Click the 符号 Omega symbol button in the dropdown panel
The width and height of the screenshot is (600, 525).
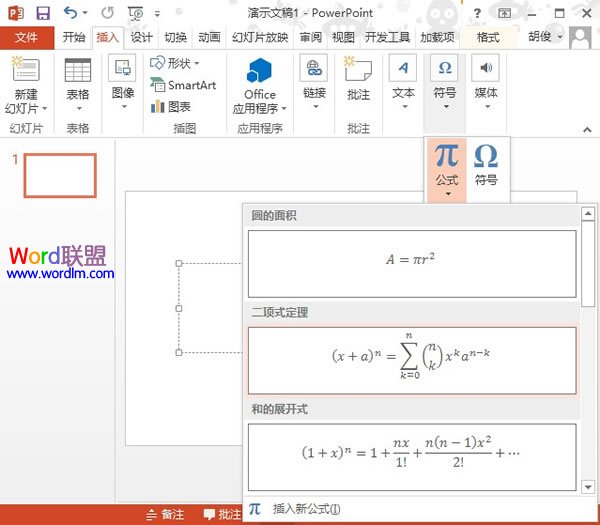tap(486, 165)
